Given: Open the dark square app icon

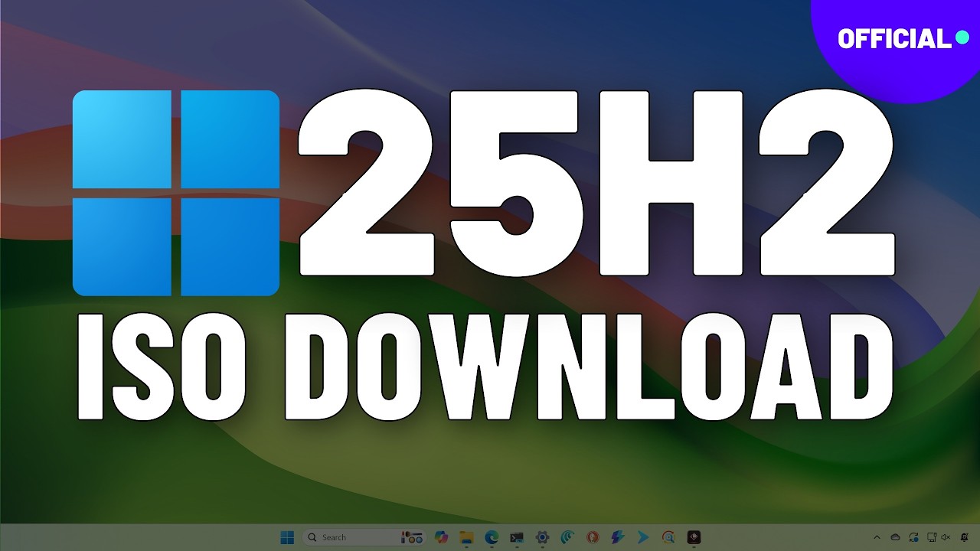Looking at the screenshot, I should tap(694, 537).
